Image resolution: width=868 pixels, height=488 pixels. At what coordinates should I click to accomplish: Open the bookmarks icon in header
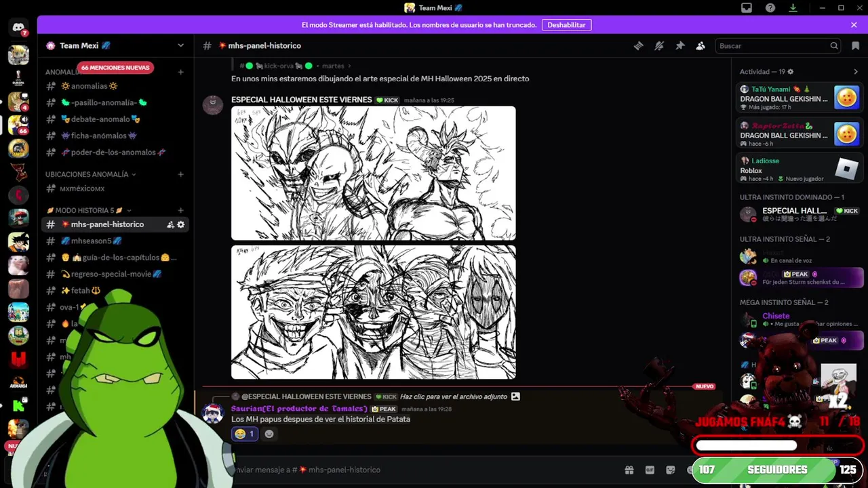pos(856,45)
